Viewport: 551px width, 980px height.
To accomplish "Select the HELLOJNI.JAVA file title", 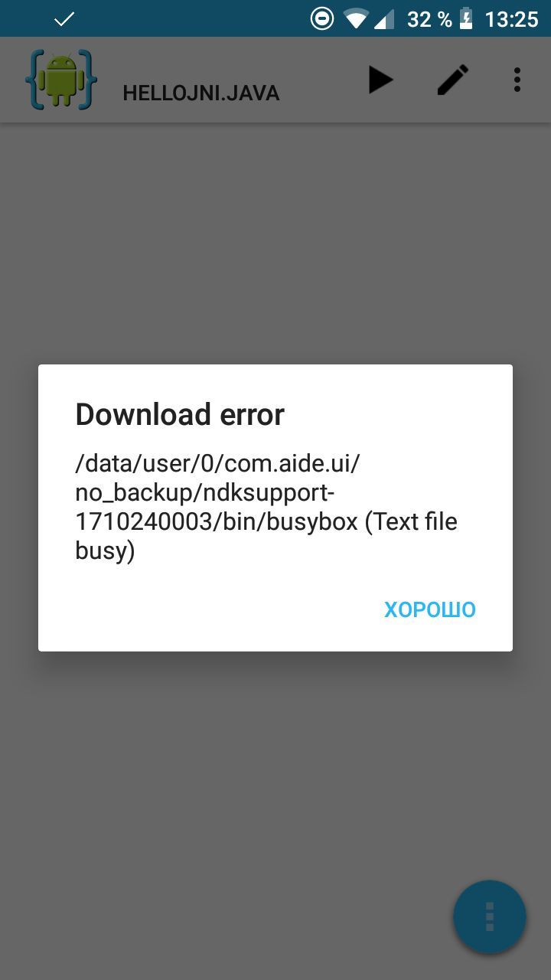I will 201,93.
